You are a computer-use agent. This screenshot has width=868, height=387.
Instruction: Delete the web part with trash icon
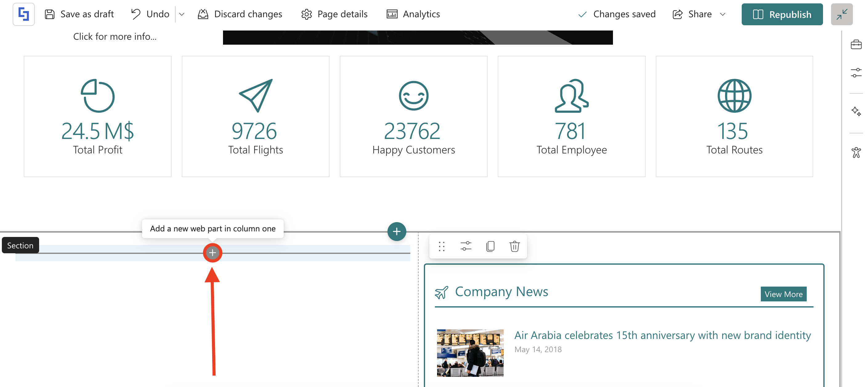pos(514,246)
